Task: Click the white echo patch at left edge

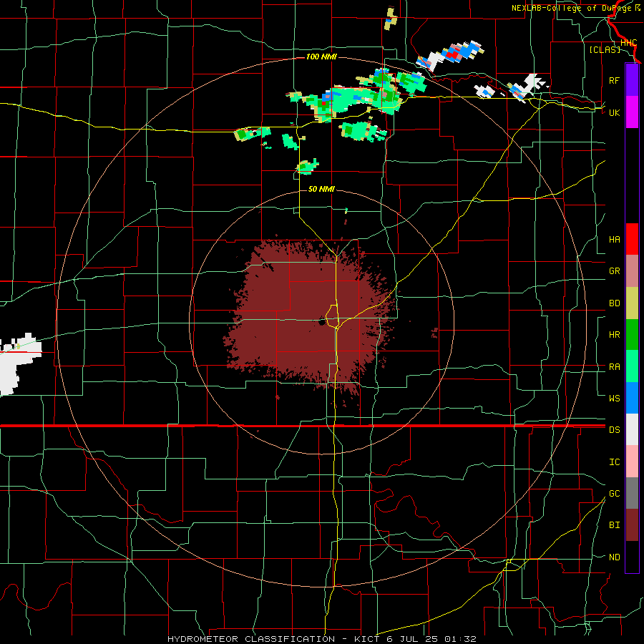Action: [x=18, y=364]
